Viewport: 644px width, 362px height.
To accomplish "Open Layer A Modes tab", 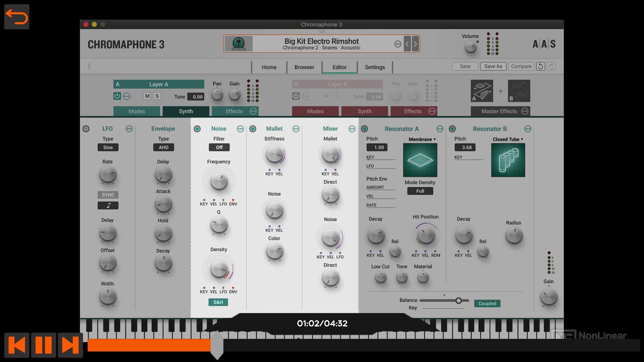I will point(137,111).
